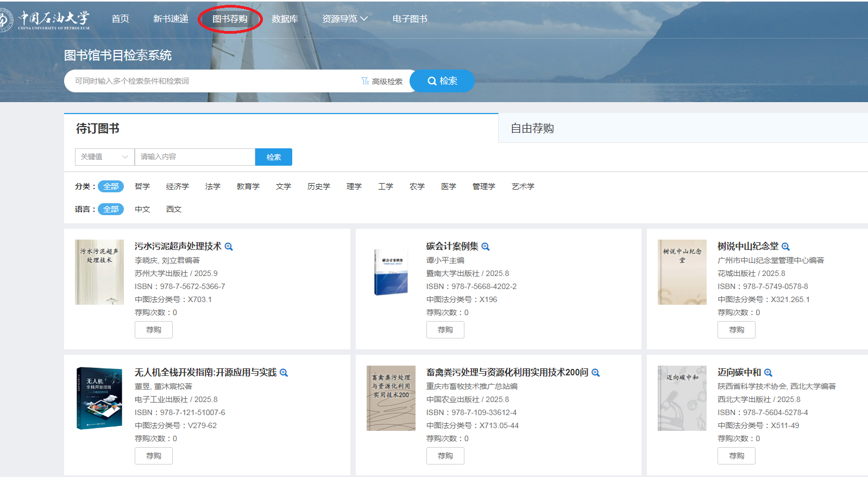The height and width of the screenshot is (477, 868).
Task: Expand the 资源导览 dropdown menu
Action: point(345,19)
